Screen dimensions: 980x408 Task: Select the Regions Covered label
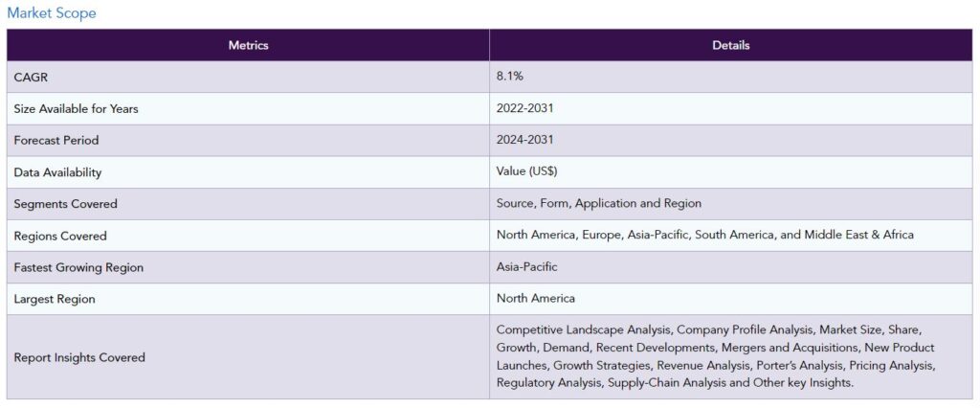pyautogui.click(x=60, y=236)
